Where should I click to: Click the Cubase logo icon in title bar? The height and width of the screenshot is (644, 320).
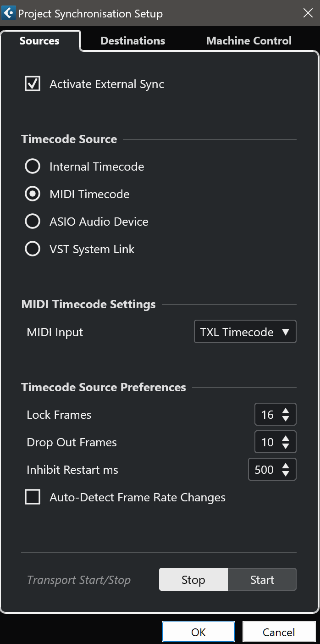tap(9, 13)
